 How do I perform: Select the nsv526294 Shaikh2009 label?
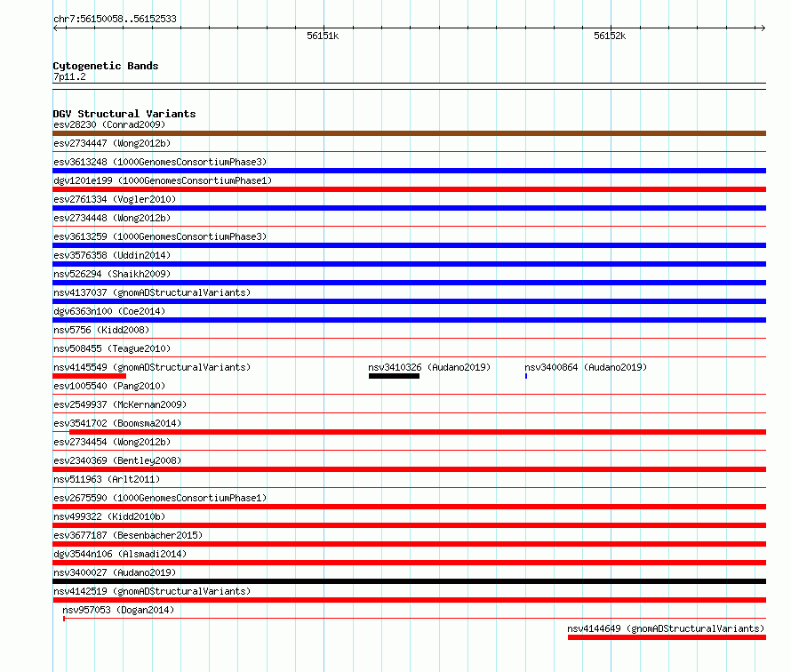[x=112, y=274]
